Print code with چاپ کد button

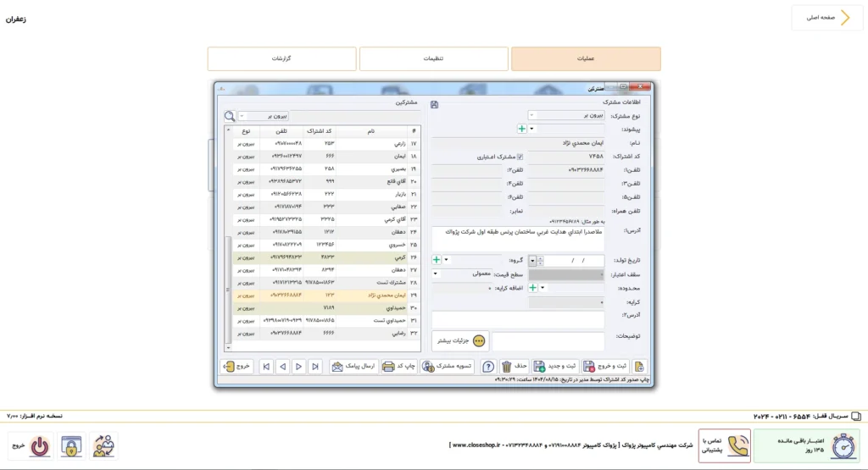coord(399,367)
